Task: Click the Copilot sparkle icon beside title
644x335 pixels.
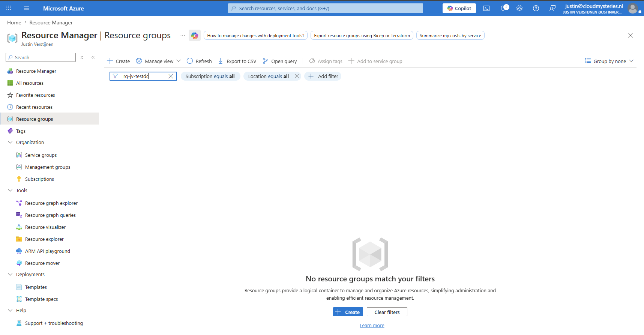Action: (x=195, y=36)
